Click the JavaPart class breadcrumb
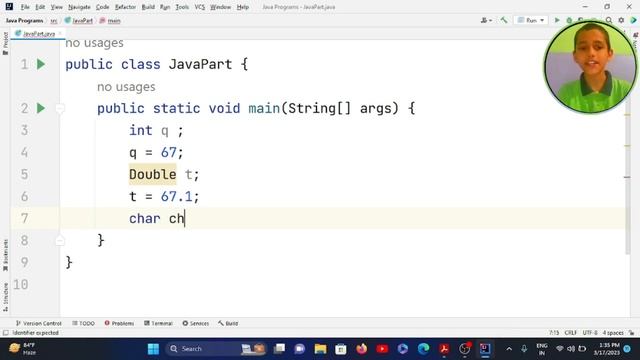This screenshot has width=640, height=360. 79,20
